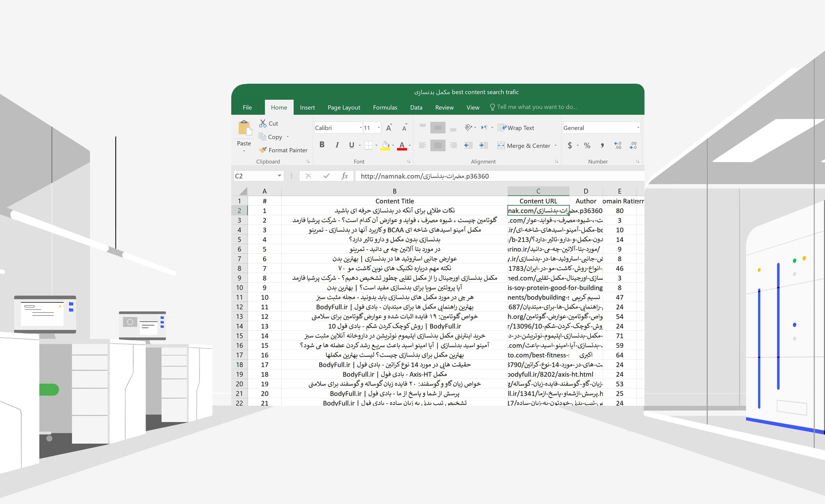
Task: Apply borders with the Borders icon
Action: pyautogui.click(x=368, y=145)
